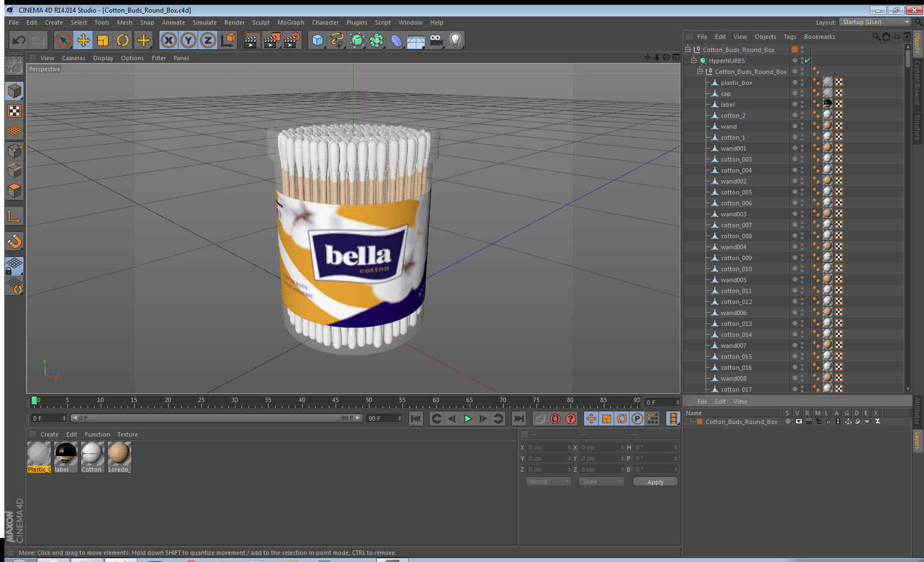
Task: Open the Sculpt menu
Action: click(x=261, y=22)
